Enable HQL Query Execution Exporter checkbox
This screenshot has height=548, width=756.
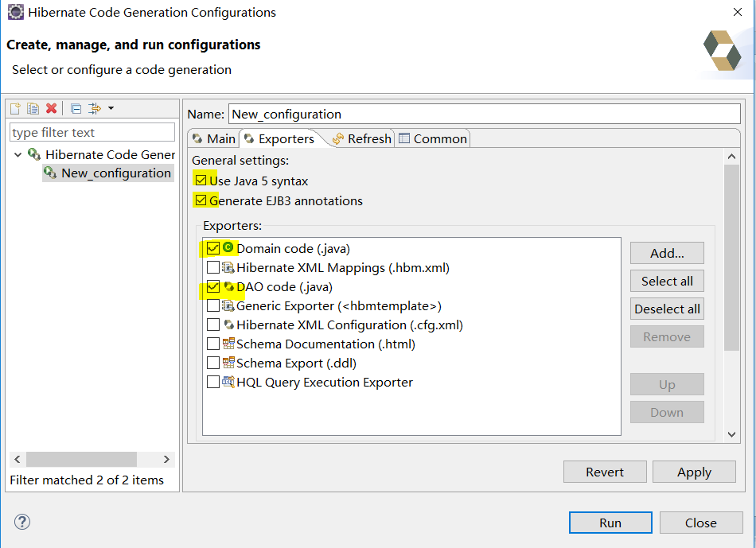click(x=212, y=382)
